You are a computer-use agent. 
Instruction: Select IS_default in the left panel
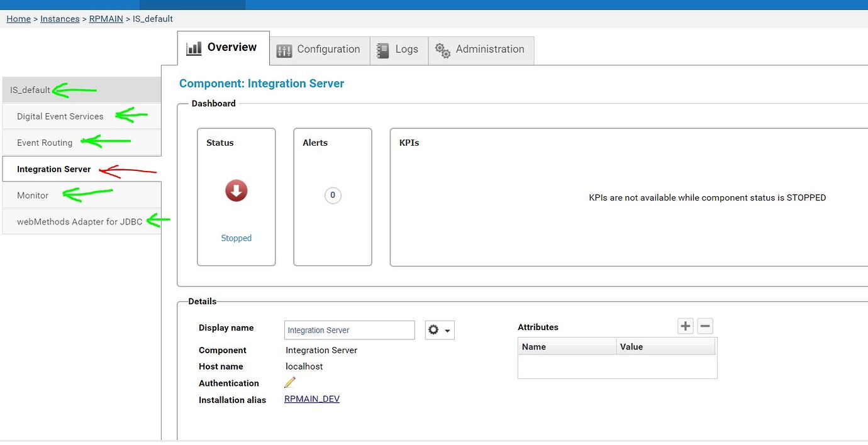pos(82,90)
